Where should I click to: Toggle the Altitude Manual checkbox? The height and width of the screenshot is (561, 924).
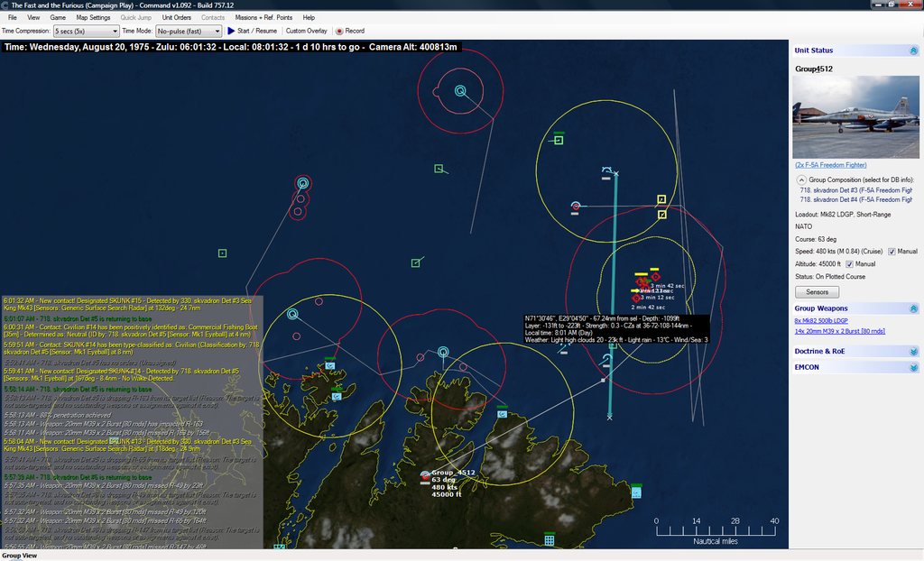(849, 264)
